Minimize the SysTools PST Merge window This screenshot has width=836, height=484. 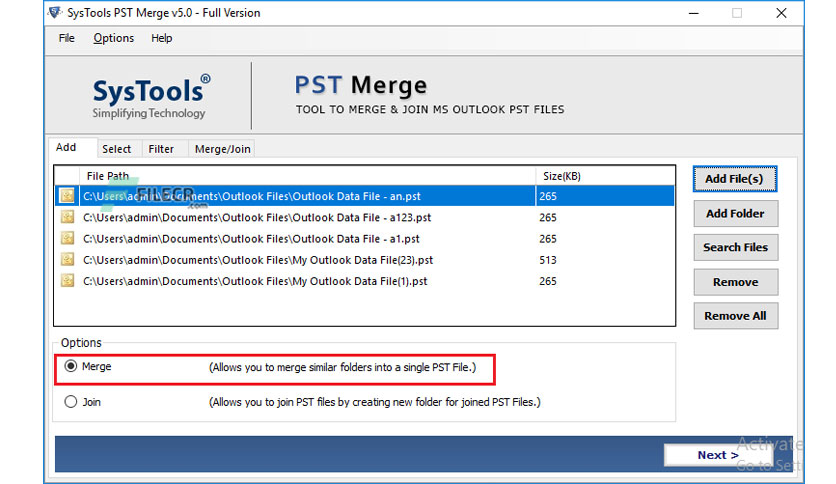tap(694, 13)
